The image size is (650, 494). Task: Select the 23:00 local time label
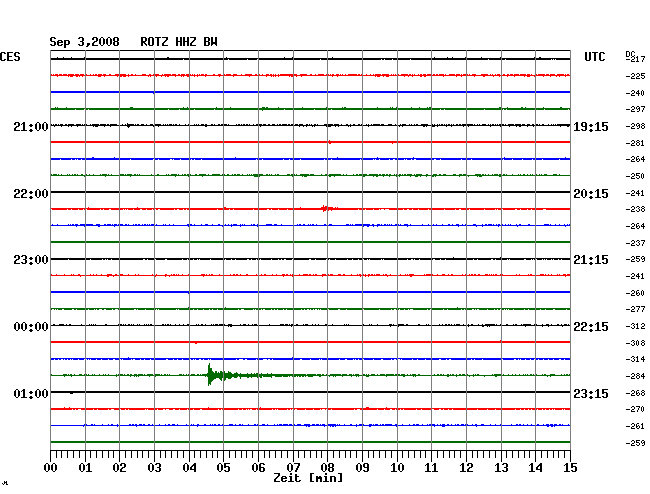point(31,260)
